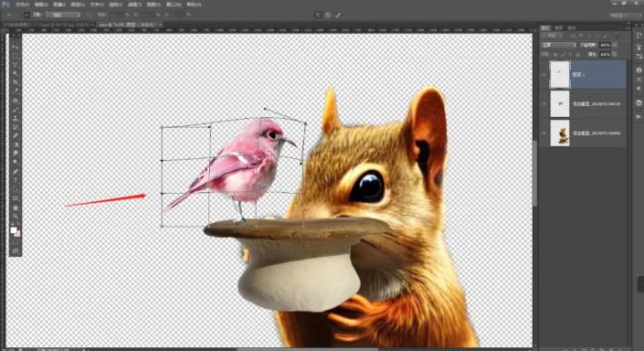This screenshot has height=351, width=644.
Task: Select the Crop tool
Action: coord(16,82)
